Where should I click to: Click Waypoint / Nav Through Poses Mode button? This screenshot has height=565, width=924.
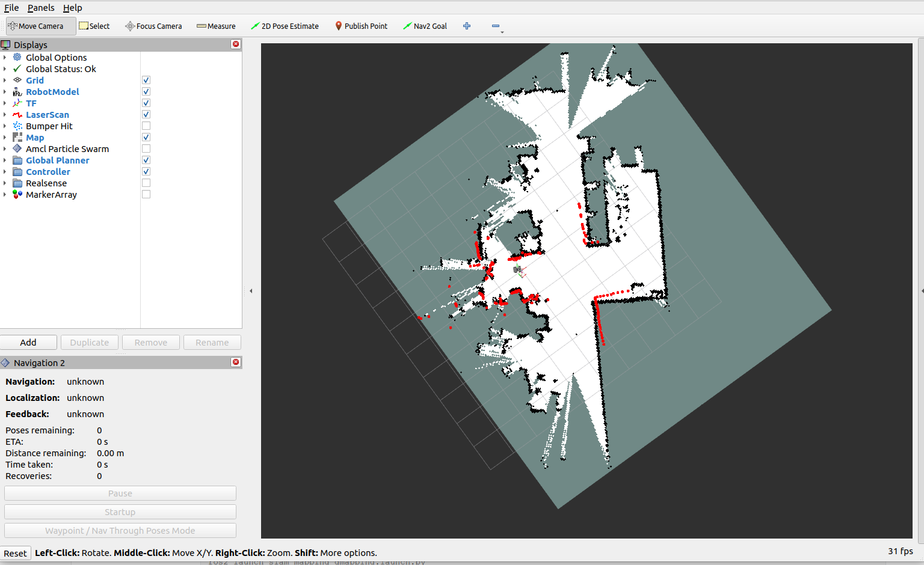pyautogui.click(x=120, y=530)
